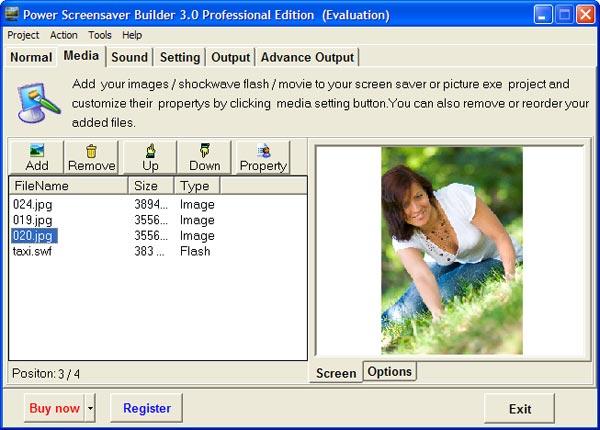Click the Flash type cell for taxi.swf
The width and height of the screenshot is (600, 430).
(195, 251)
